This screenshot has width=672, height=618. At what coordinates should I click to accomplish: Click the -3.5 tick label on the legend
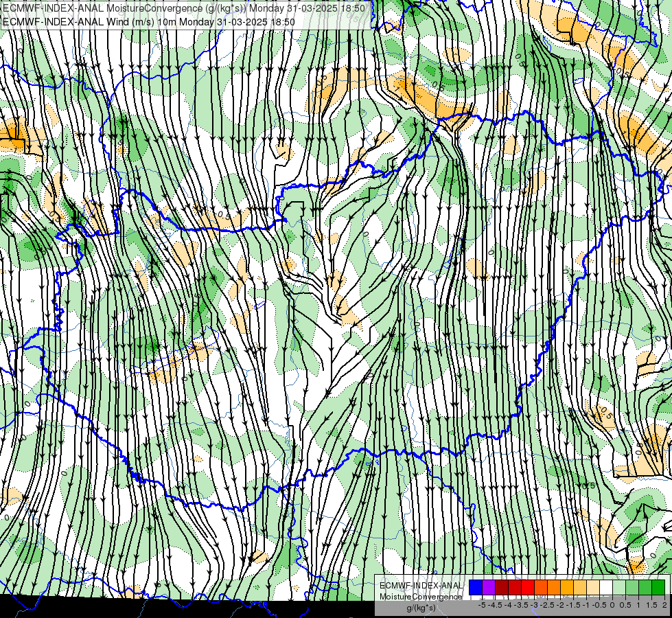point(521,605)
